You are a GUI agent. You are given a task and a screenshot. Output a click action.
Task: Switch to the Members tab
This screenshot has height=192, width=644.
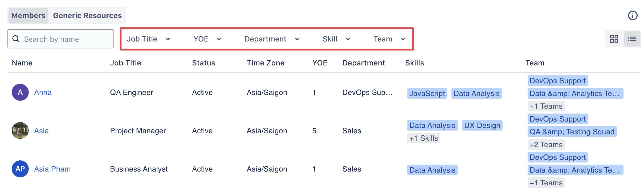point(28,15)
